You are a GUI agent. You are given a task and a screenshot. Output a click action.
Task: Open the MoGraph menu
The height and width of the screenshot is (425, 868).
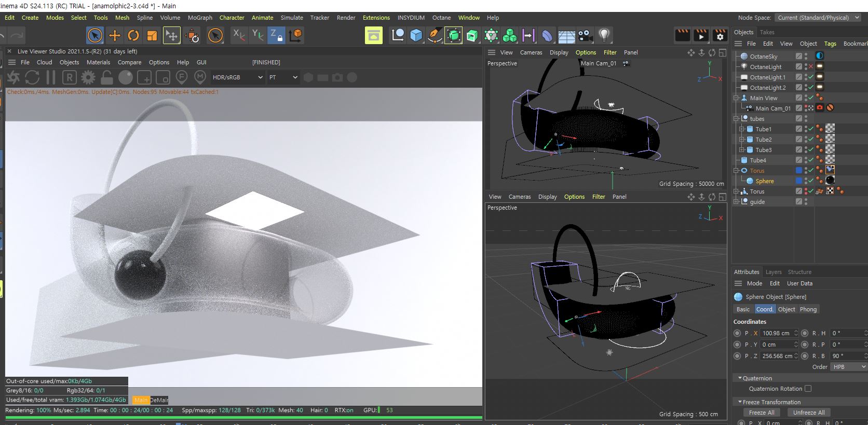pyautogui.click(x=200, y=18)
